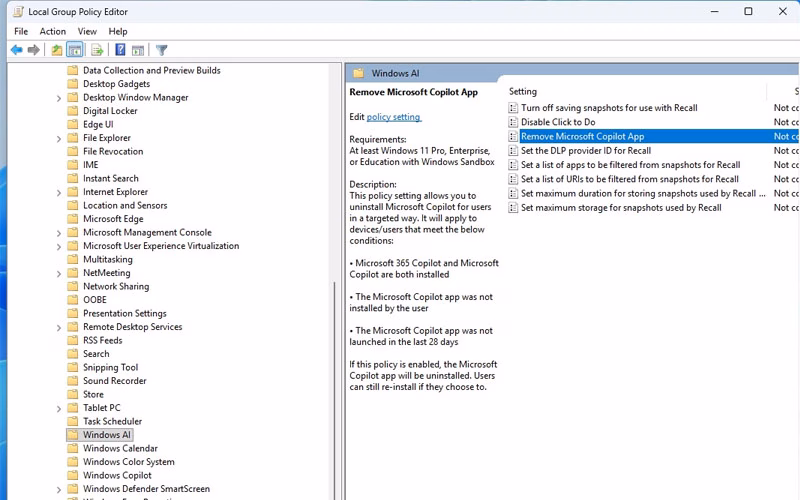Screen dimensions: 800x500
Task: Click the Filter funnel toolbar icon
Action: point(162,50)
